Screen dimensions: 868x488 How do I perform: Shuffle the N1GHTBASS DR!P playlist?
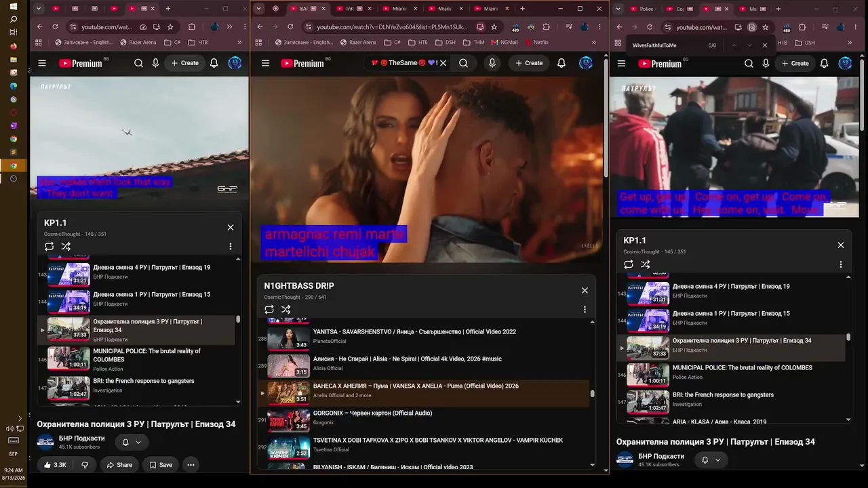coord(286,310)
